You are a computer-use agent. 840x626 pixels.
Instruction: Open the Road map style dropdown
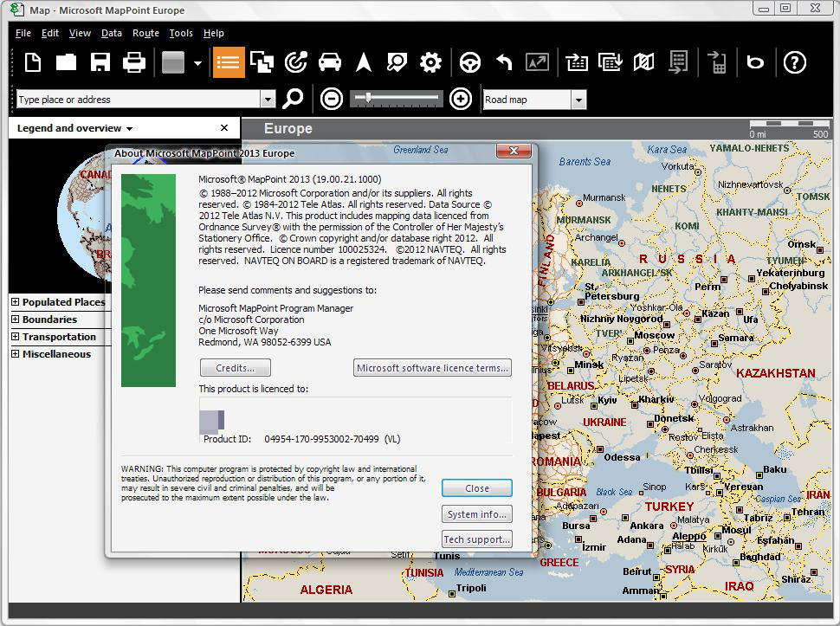pyautogui.click(x=578, y=100)
